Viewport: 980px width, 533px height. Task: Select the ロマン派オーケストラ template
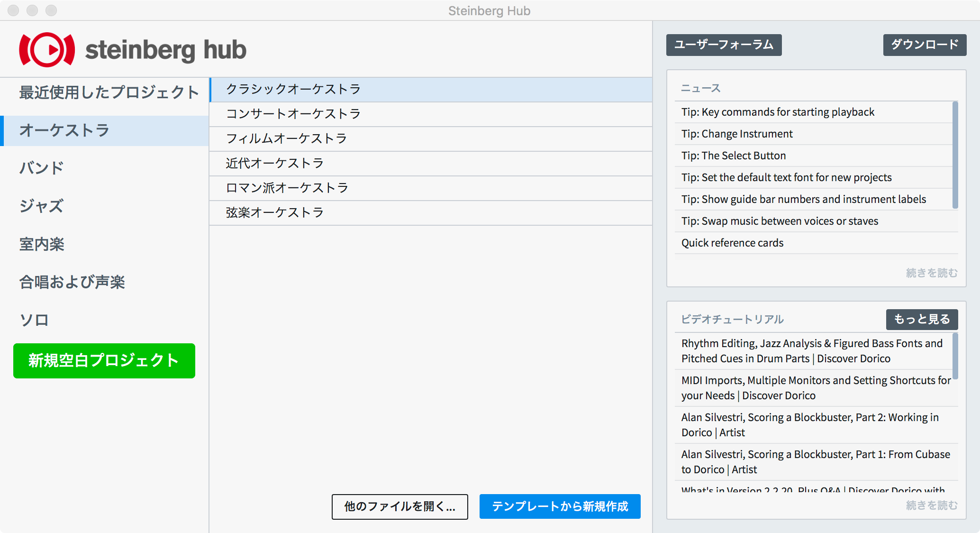click(431, 188)
